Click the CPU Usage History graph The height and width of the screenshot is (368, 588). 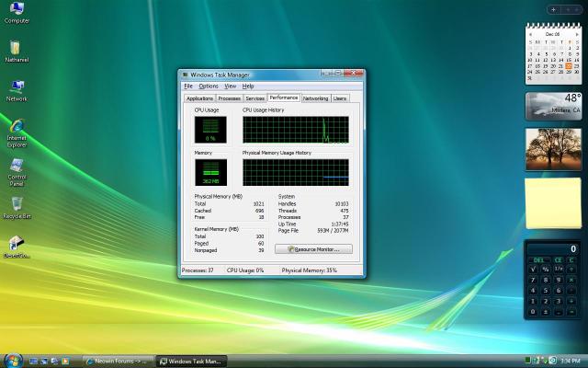[296, 130]
